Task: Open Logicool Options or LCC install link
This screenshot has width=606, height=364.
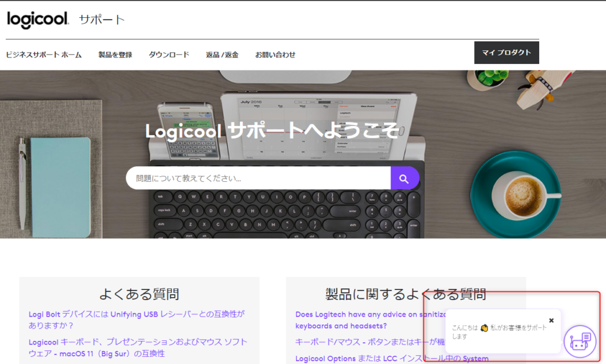Action: click(x=392, y=358)
